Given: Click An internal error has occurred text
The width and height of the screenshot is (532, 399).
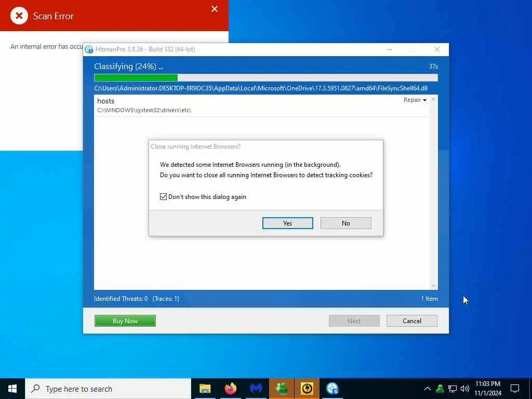Looking at the screenshot, I should click(46, 46).
